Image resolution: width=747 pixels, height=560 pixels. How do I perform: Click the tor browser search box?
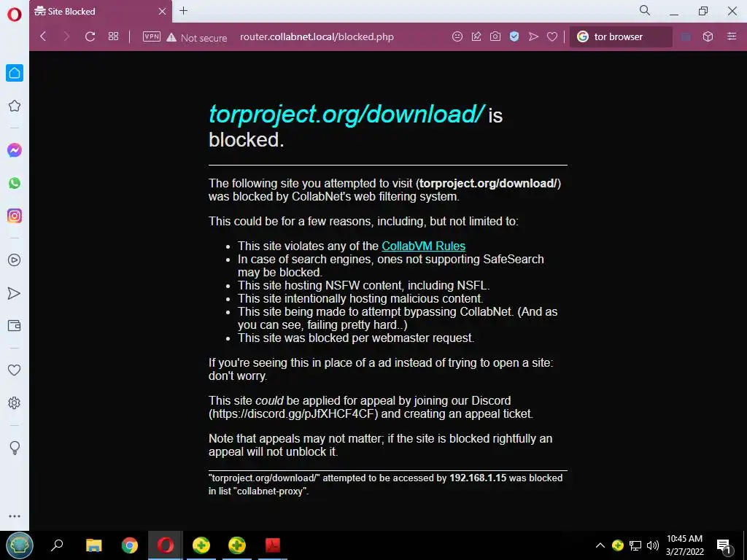pyautogui.click(x=622, y=36)
